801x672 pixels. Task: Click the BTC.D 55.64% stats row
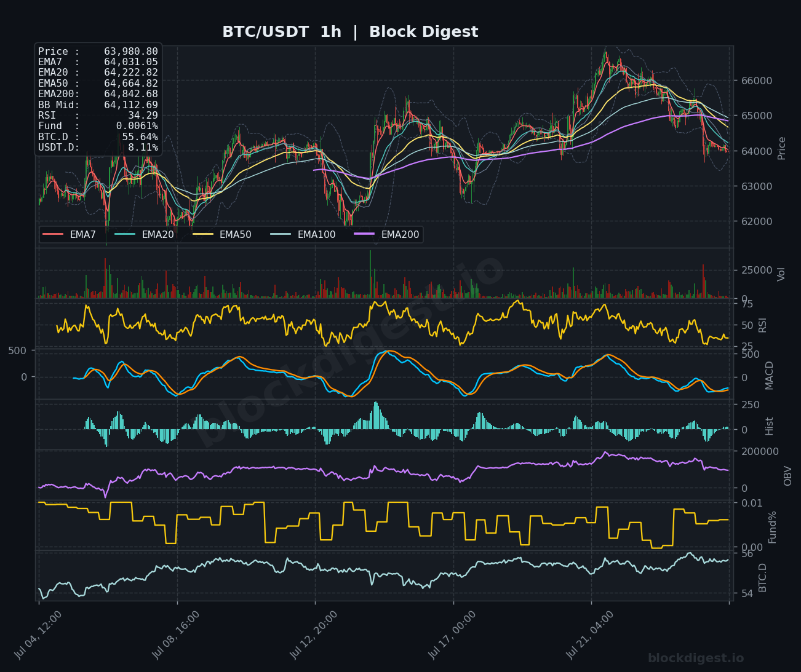pyautogui.click(x=98, y=137)
